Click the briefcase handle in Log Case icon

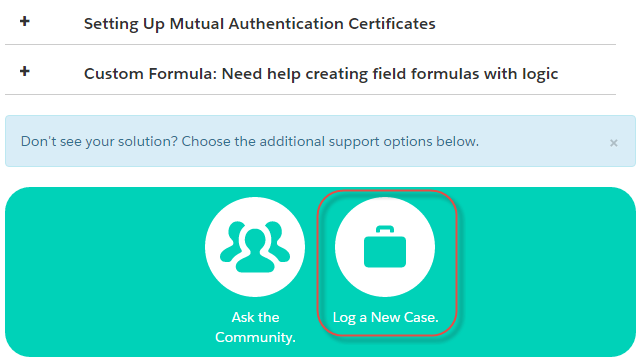pyautogui.click(x=385, y=230)
